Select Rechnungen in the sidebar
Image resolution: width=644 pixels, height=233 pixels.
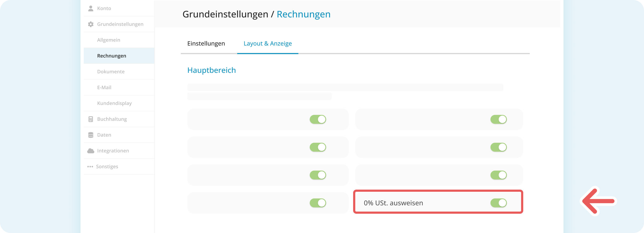[112, 55]
